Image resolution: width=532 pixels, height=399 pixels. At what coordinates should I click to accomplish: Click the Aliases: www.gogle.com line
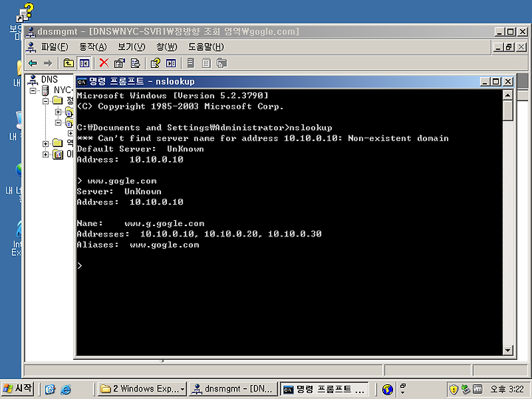coord(137,245)
